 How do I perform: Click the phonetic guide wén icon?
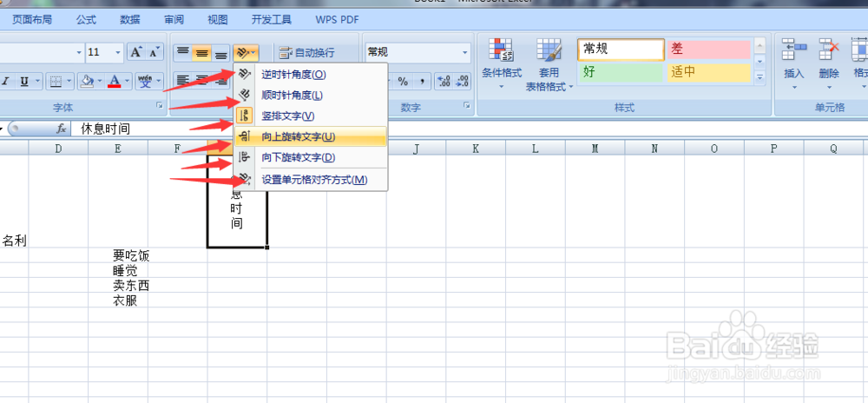pos(145,82)
